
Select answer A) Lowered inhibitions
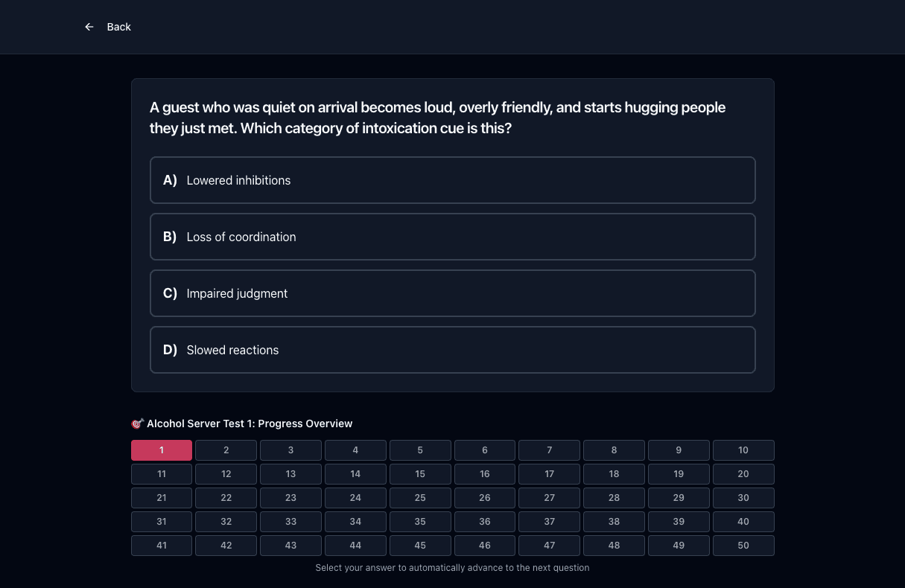click(x=453, y=180)
